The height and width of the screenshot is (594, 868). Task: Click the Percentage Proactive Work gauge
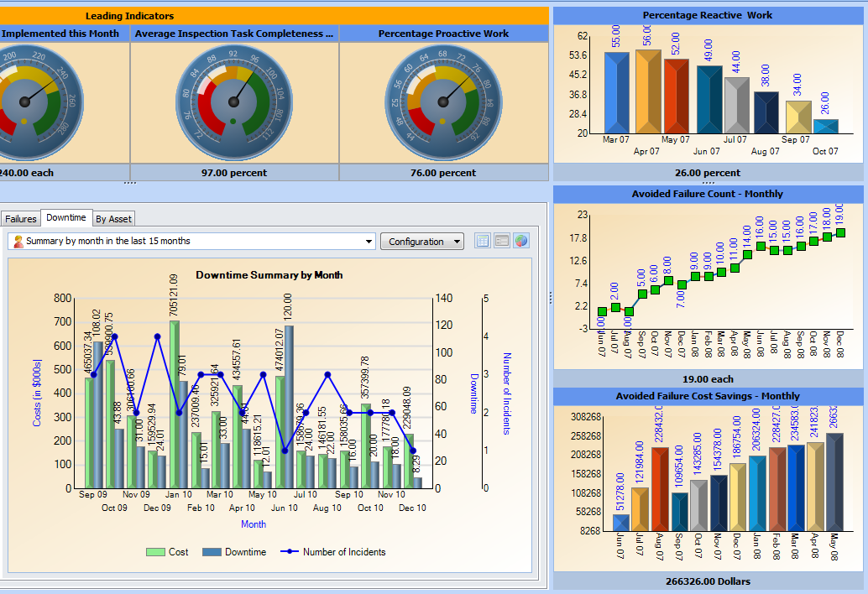click(443, 102)
